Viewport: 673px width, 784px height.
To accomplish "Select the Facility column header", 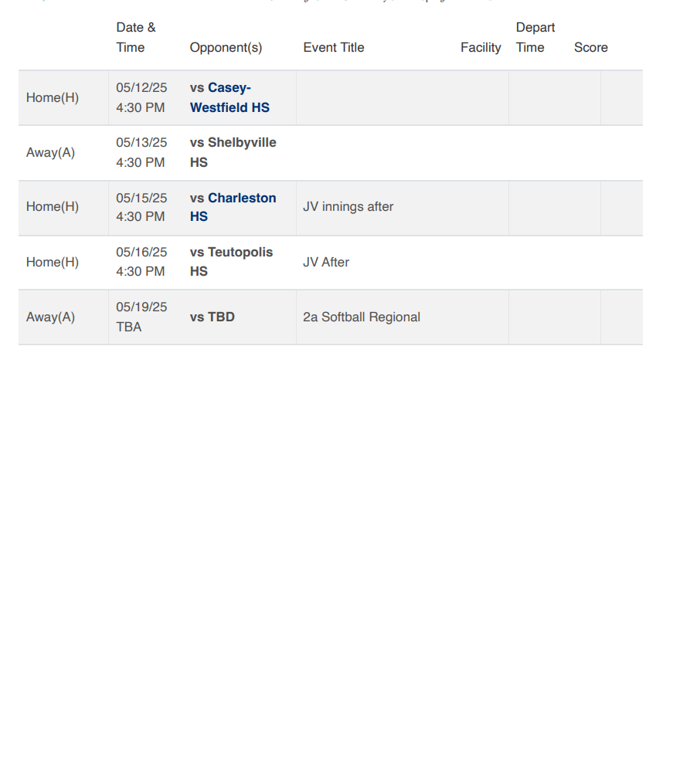I will (481, 47).
